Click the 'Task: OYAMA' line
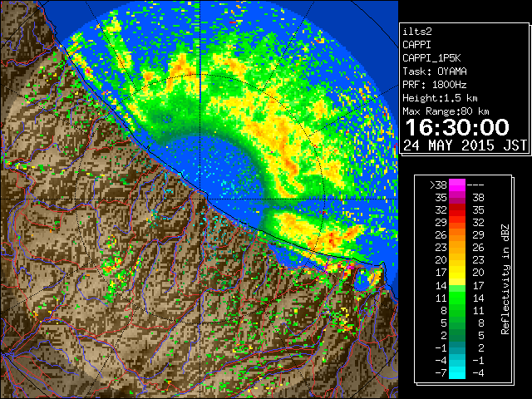The image size is (532, 399). [x=435, y=71]
